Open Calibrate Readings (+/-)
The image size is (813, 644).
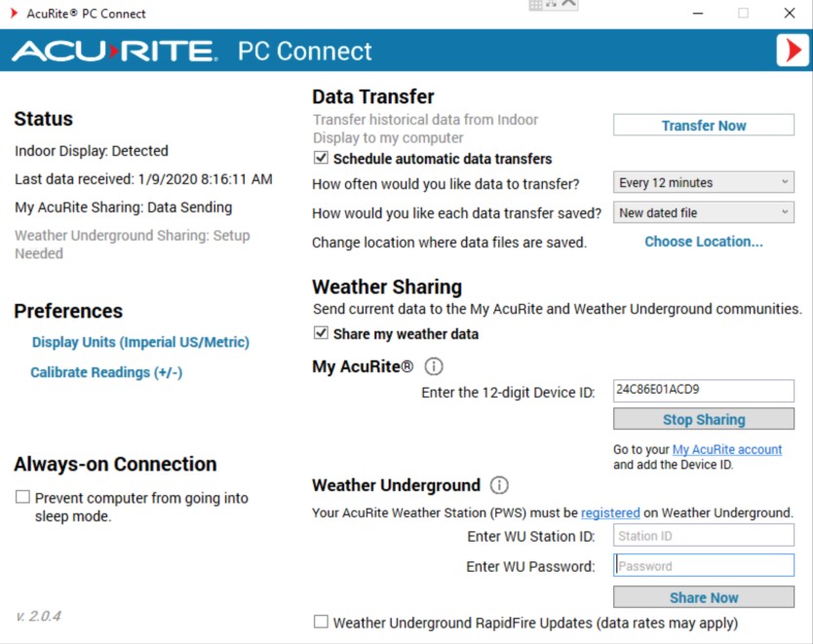pyautogui.click(x=106, y=372)
